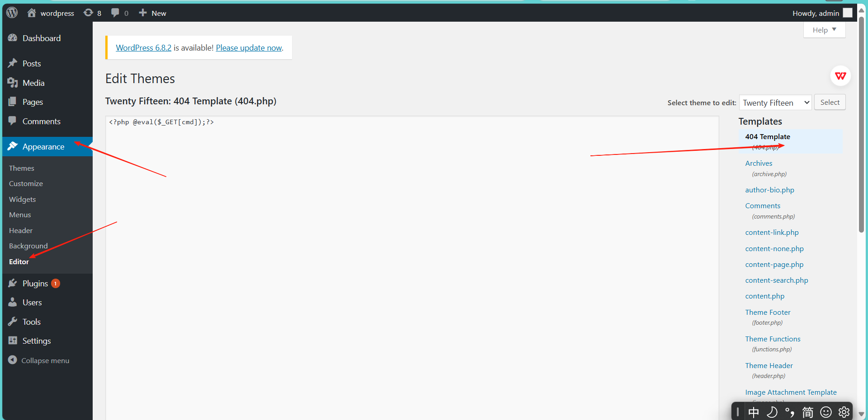
Task: Open content.php template
Action: click(765, 296)
